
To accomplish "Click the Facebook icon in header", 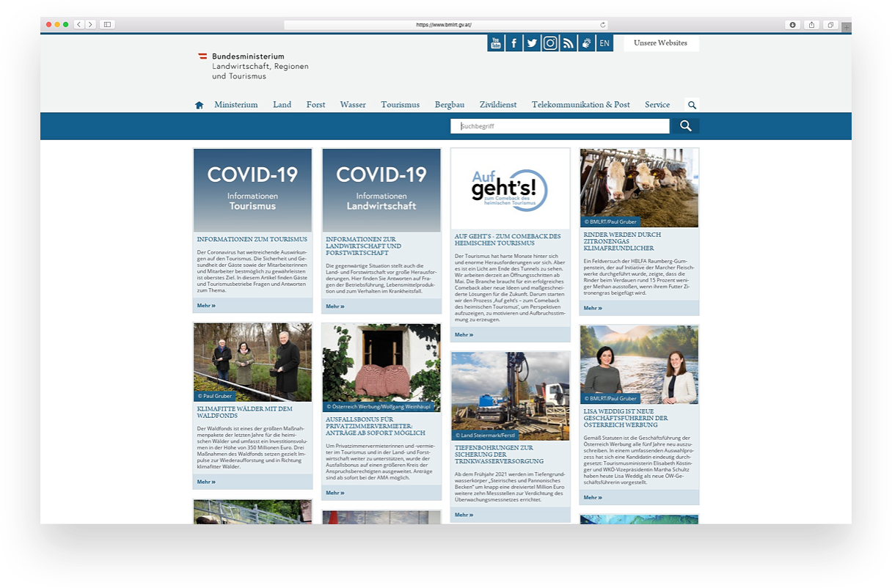I will (514, 43).
